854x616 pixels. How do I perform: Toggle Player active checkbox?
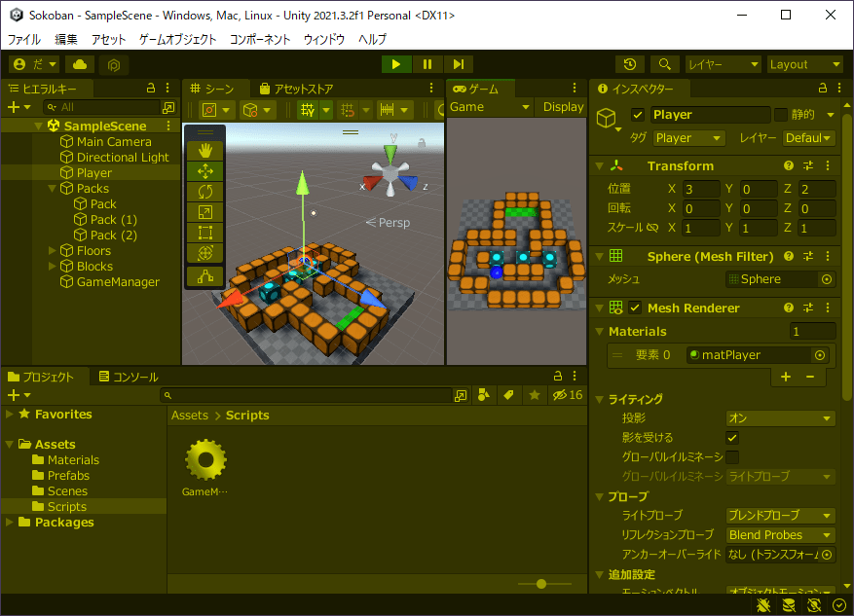[637, 115]
